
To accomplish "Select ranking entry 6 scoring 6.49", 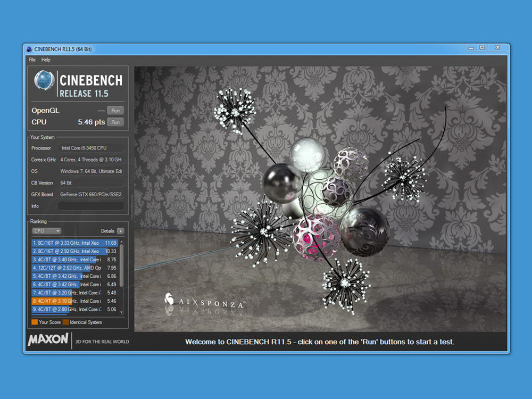I will click(74, 284).
